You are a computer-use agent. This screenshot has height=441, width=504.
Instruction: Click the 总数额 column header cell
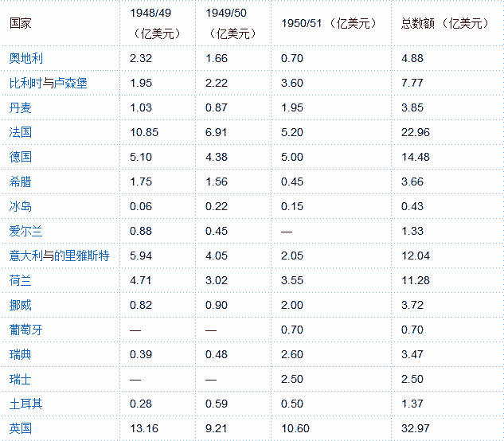[x=445, y=23]
